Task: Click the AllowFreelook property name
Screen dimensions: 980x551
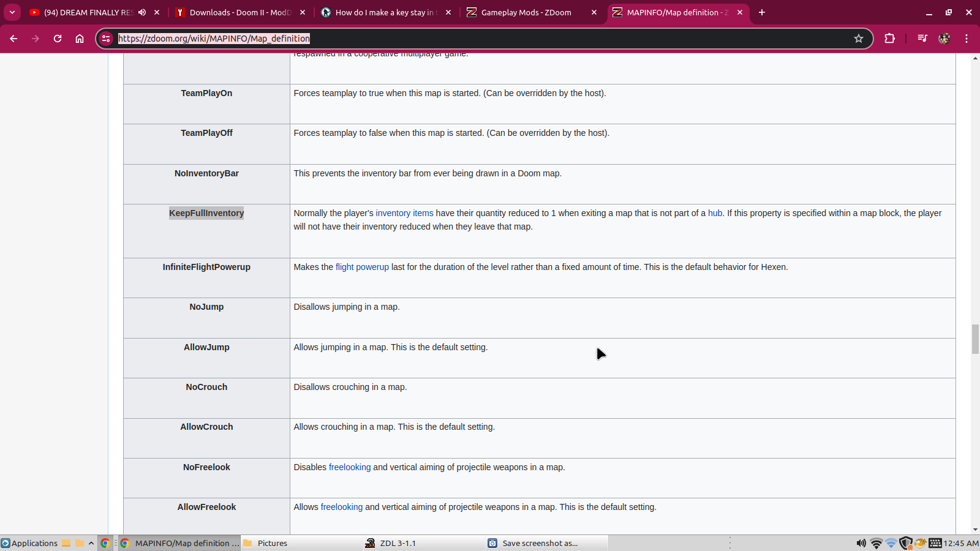Action: pos(206,507)
